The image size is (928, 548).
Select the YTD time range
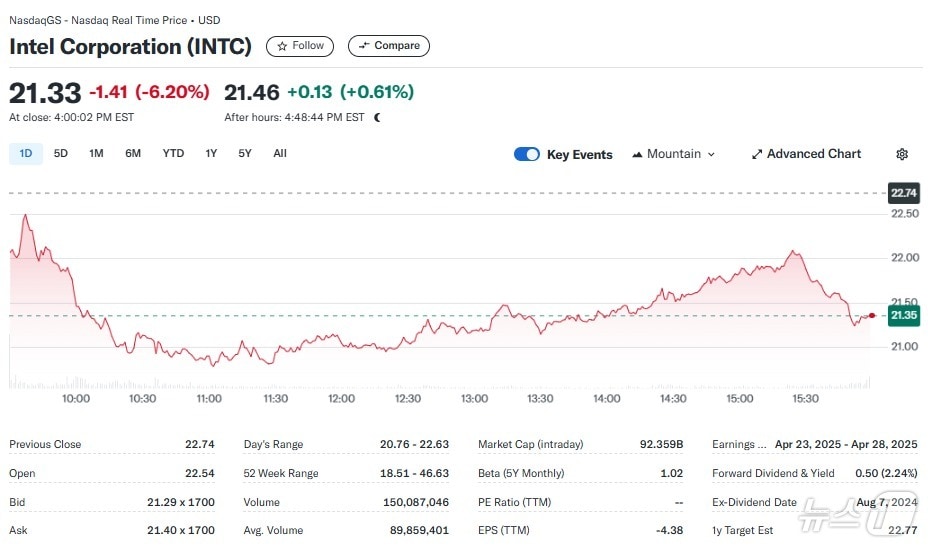(x=173, y=154)
